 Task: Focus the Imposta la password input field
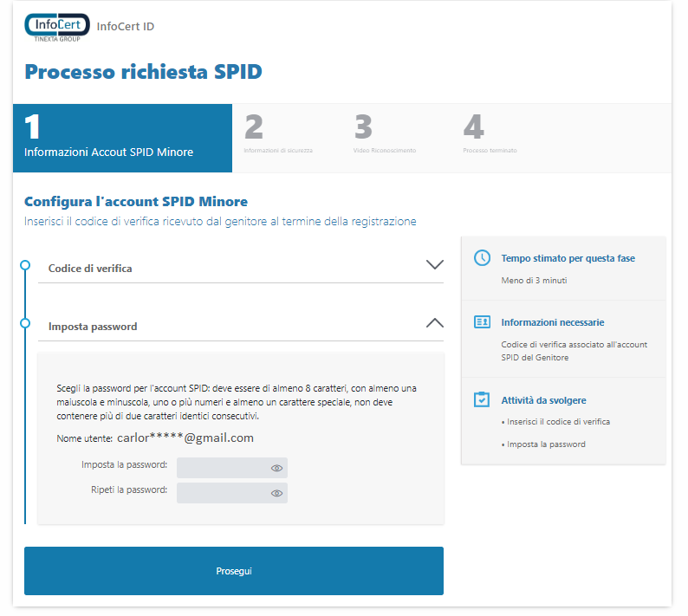(222, 468)
